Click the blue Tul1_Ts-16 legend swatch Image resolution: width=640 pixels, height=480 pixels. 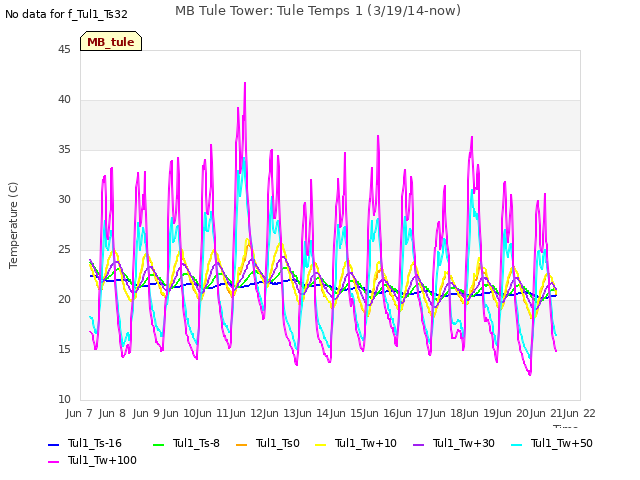point(53,444)
